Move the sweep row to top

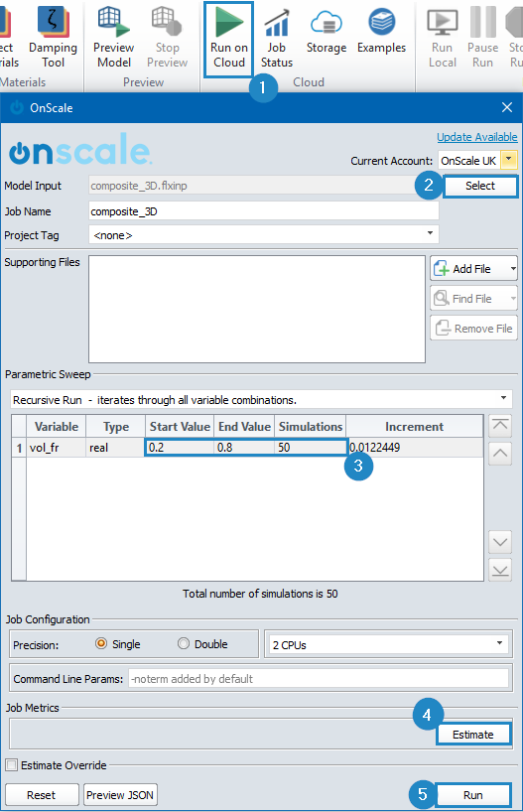click(500, 425)
